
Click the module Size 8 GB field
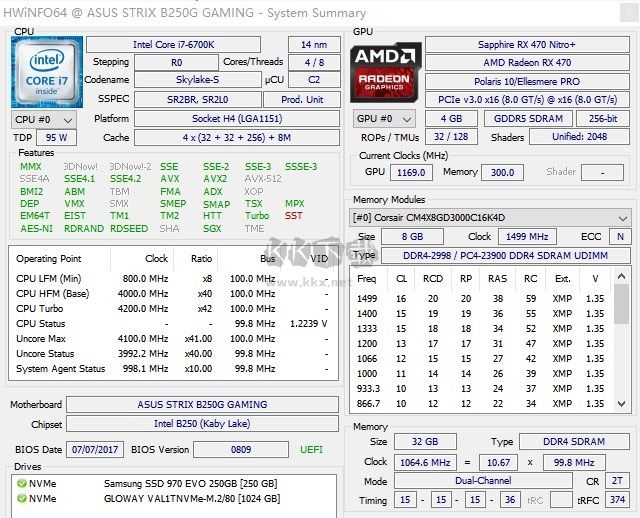click(x=412, y=236)
